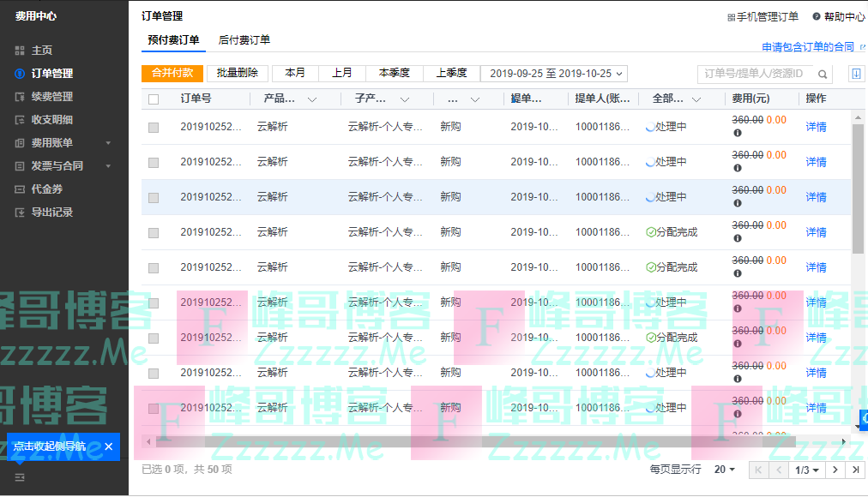The height and width of the screenshot is (497, 868).
Task: Click the sidebar collapse icon at bottom
Action: pyautogui.click(x=20, y=476)
